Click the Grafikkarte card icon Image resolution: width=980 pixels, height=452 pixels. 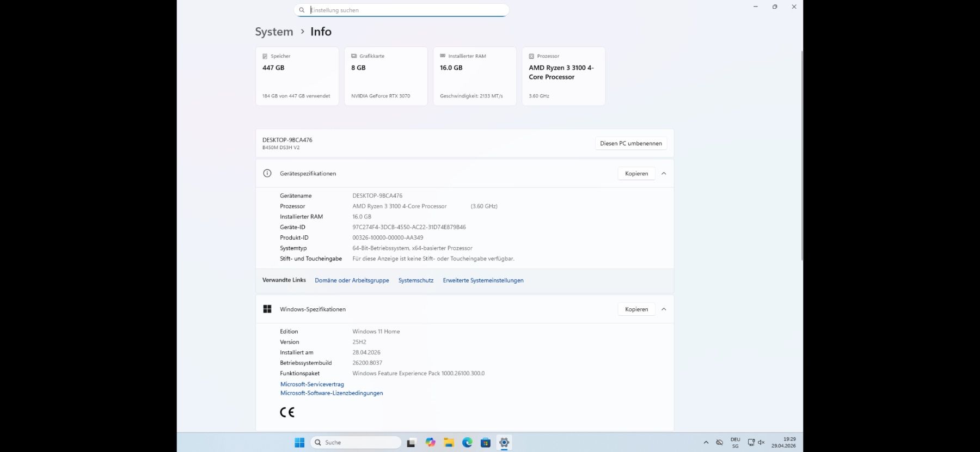click(x=354, y=56)
